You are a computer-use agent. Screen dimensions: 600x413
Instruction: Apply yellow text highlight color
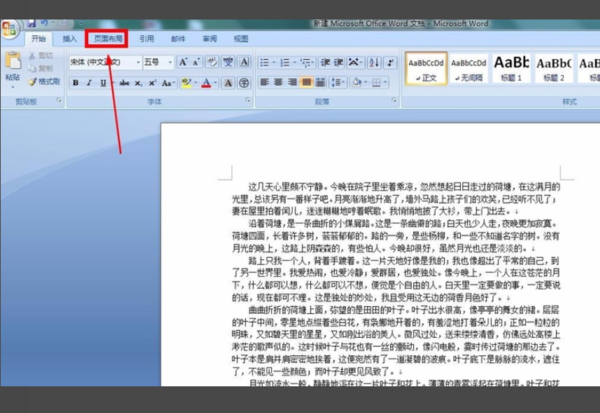pyautogui.click(x=186, y=83)
